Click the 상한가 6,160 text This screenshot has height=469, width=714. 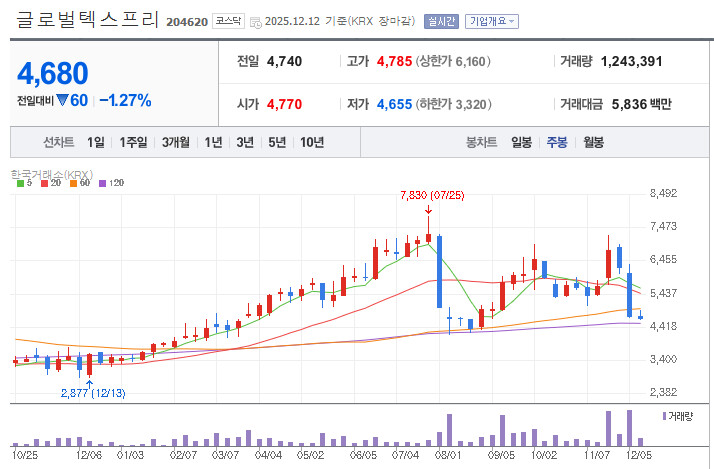tap(453, 61)
